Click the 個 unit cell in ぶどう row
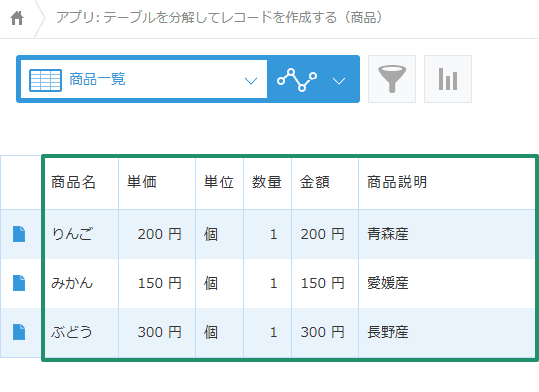Image resolution: width=539 pixels, height=392 pixels. [220, 332]
